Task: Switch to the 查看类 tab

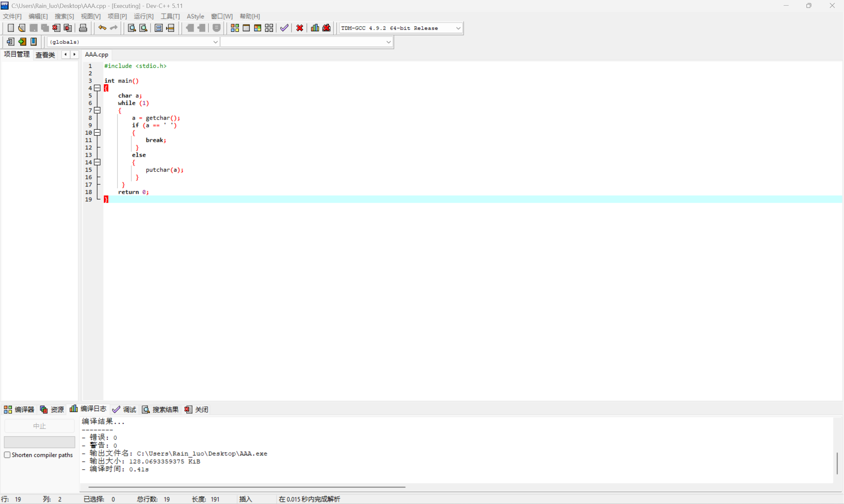Action: click(x=45, y=55)
